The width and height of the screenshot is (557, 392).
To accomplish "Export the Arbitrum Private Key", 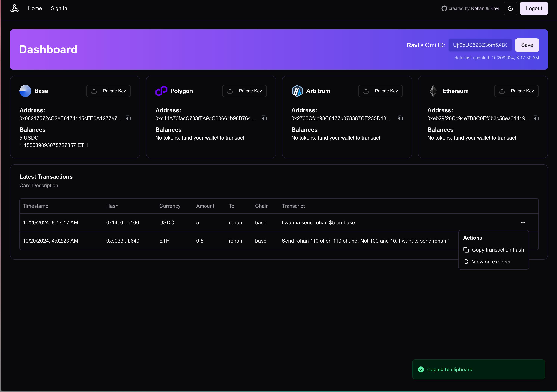I will 380,91.
